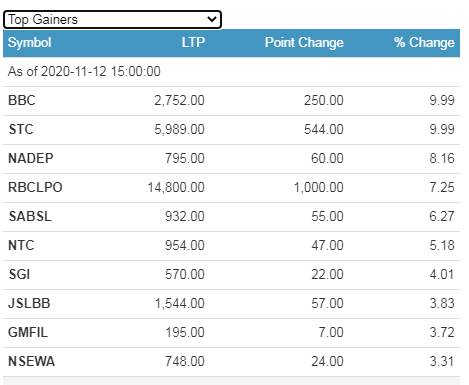Screen dimensions: 469x385
Task: Click STC's 544.00 point change cell
Action: (x=324, y=129)
